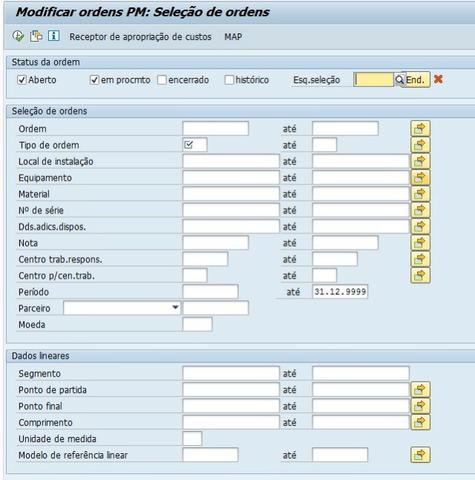Check the encerrado checkbox

[x=162, y=80]
